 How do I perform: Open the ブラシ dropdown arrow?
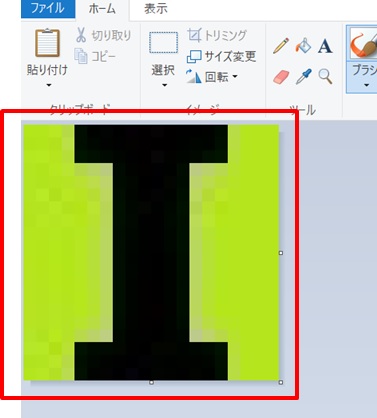366,85
